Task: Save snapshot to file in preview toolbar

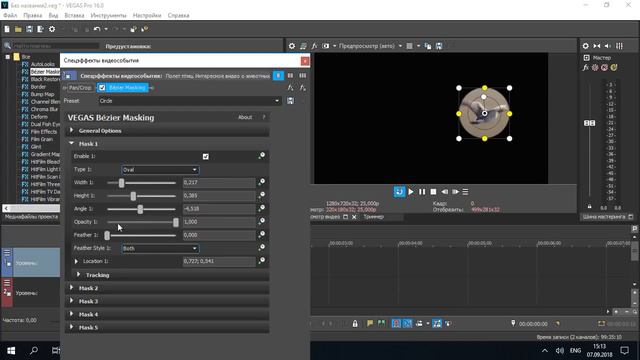Action: (439, 46)
